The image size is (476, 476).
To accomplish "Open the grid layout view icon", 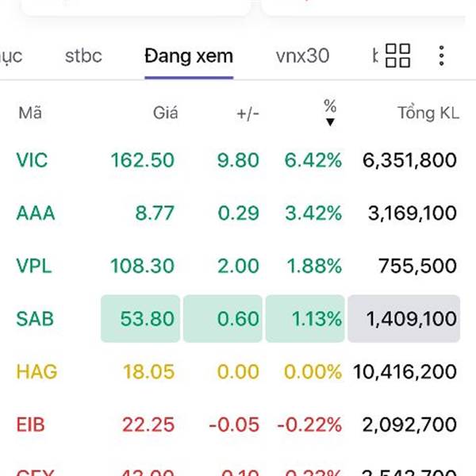I will 397,56.
